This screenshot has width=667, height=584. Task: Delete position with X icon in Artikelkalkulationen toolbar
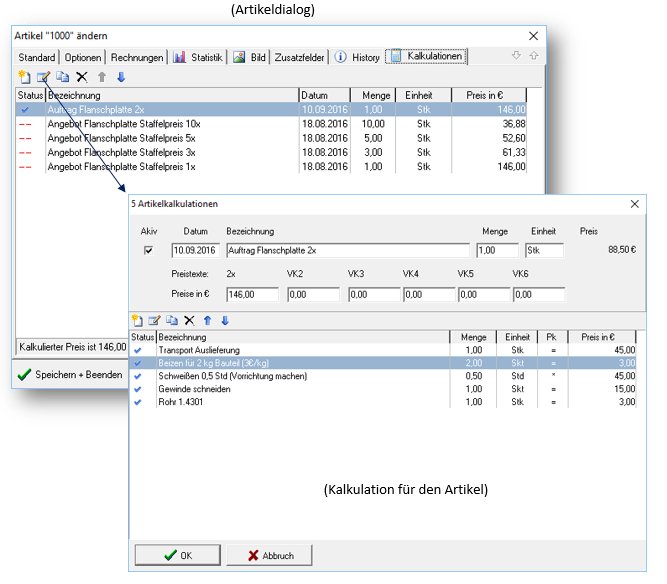click(189, 320)
